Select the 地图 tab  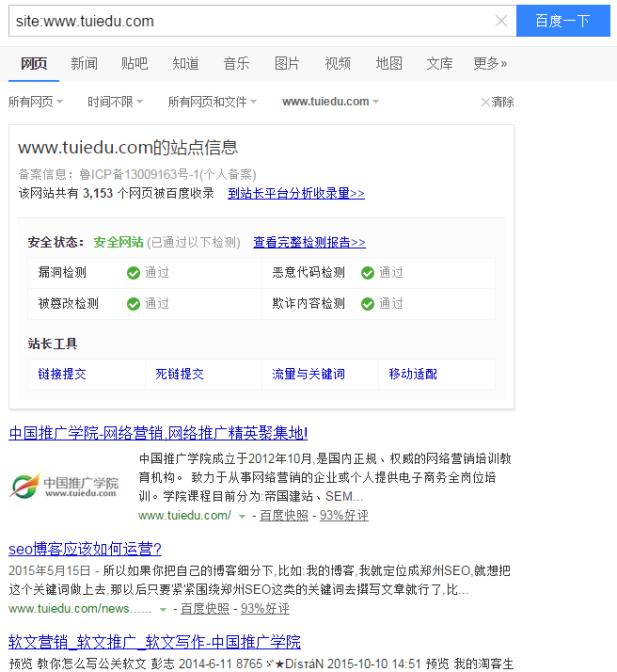[x=388, y=63]
